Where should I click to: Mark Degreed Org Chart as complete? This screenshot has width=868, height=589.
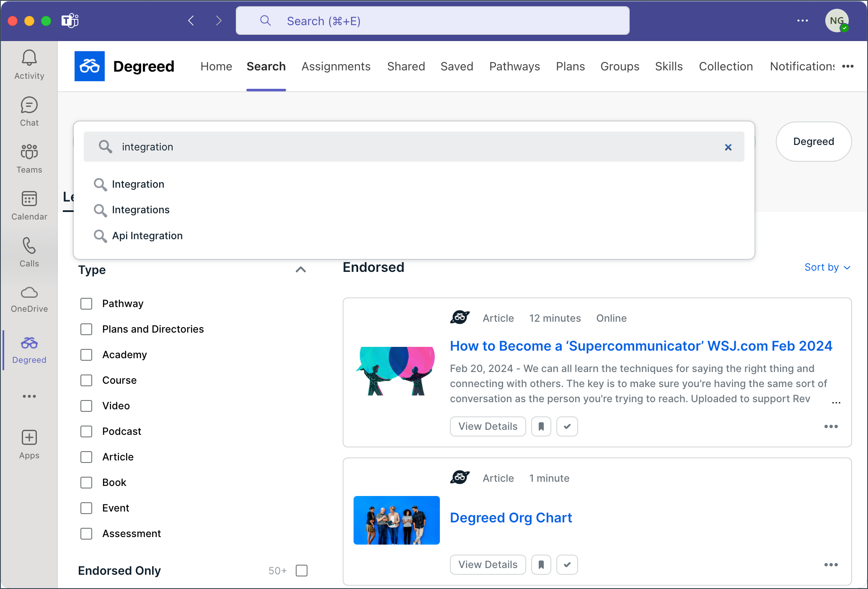(x=567, y=565)
